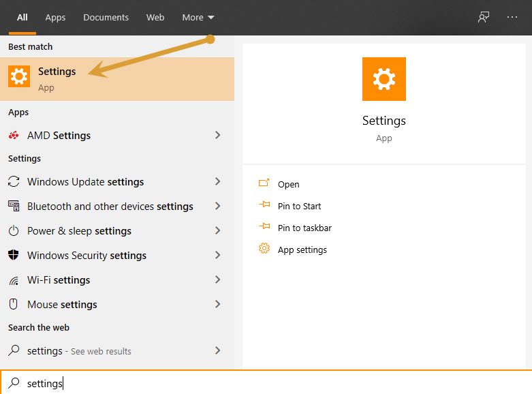This screenshot has width=532, height=394.
Task: Choose Pin to Start
Action: (x=299, y=206)
